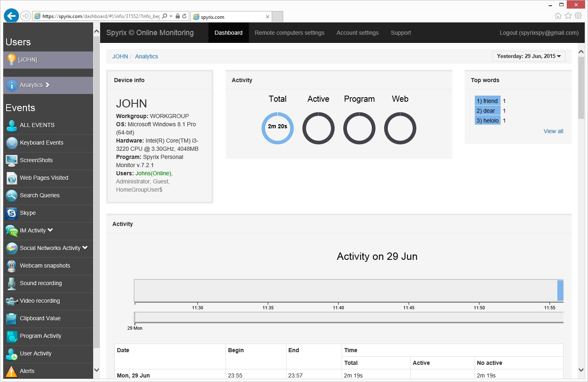
Task: Click the page vertical scrollbar thumb
Action: coord(581,87)
